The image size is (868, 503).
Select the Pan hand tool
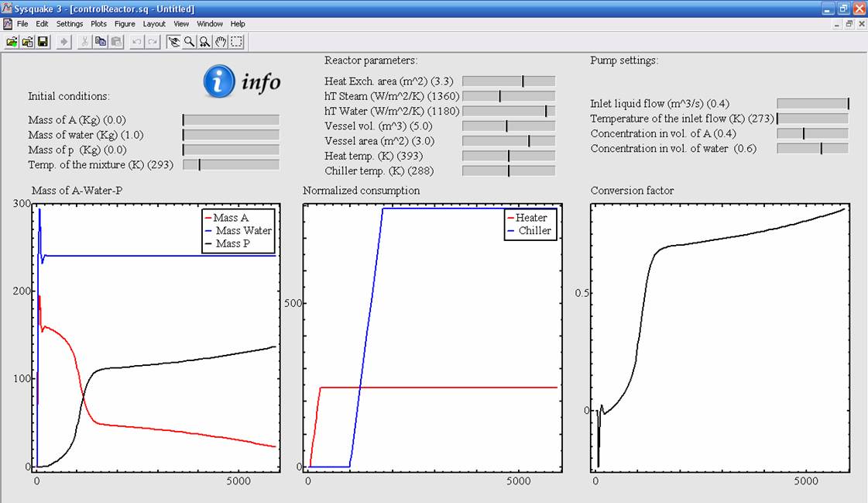(221, 42)
